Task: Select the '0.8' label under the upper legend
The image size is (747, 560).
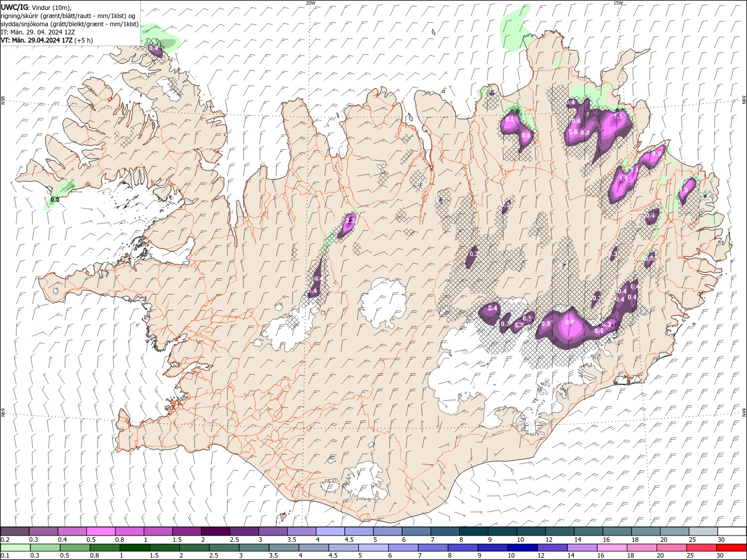Action: pyautogui.click(x=120, y=540)
